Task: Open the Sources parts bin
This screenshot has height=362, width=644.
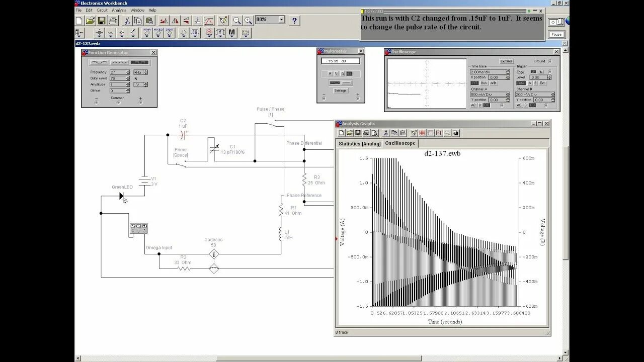Action: tap(99, 33)
